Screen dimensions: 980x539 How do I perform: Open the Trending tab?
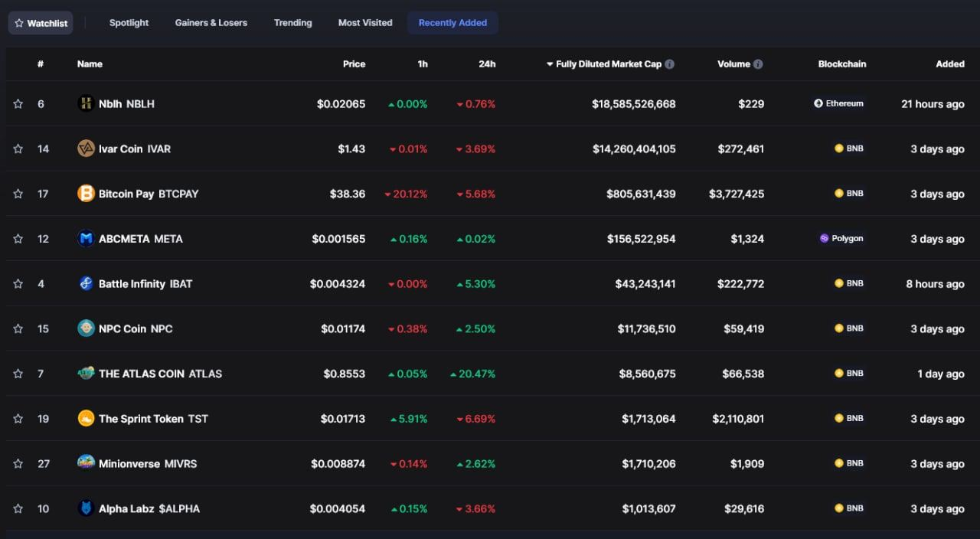tap(292, 23)
